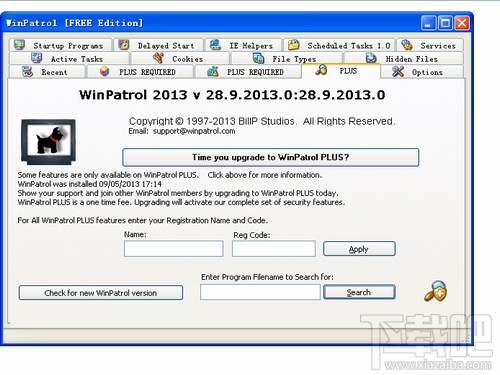Screen dimensions: 500x375
Task: Click the icon on second PLUS REQUIRED tab
Action: pos(213,71)
